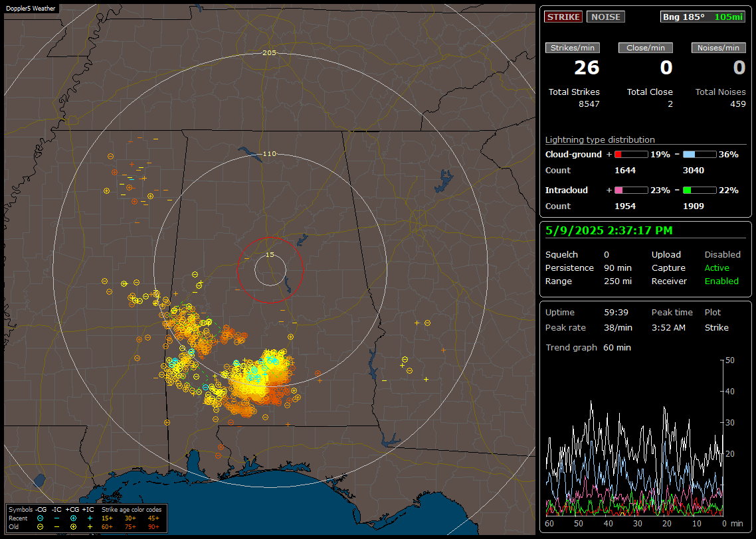Click the date and time 5/9/2025 2:37:17 PM
The image size is (756, 539).
(x=609, y=231)
